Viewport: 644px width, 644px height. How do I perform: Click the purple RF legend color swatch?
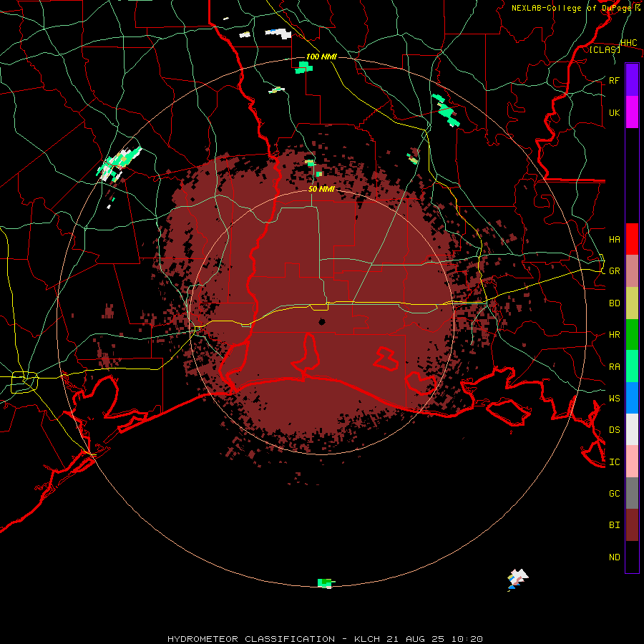(x=632, y=80)
